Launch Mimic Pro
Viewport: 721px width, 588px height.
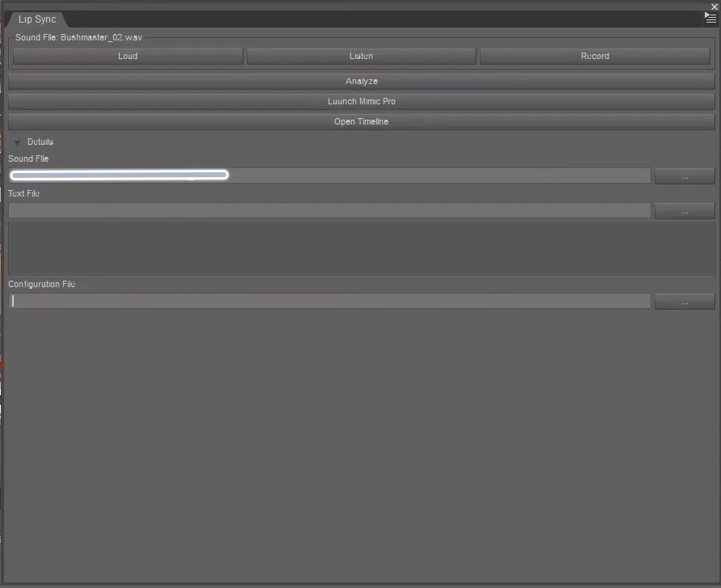click(x=361, y=100)
